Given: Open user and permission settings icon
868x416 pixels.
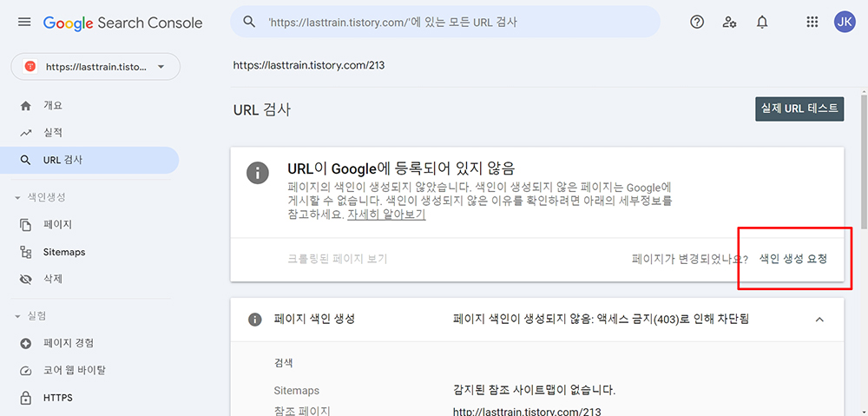Looking at the screenshot, I should tap(729, 23).
